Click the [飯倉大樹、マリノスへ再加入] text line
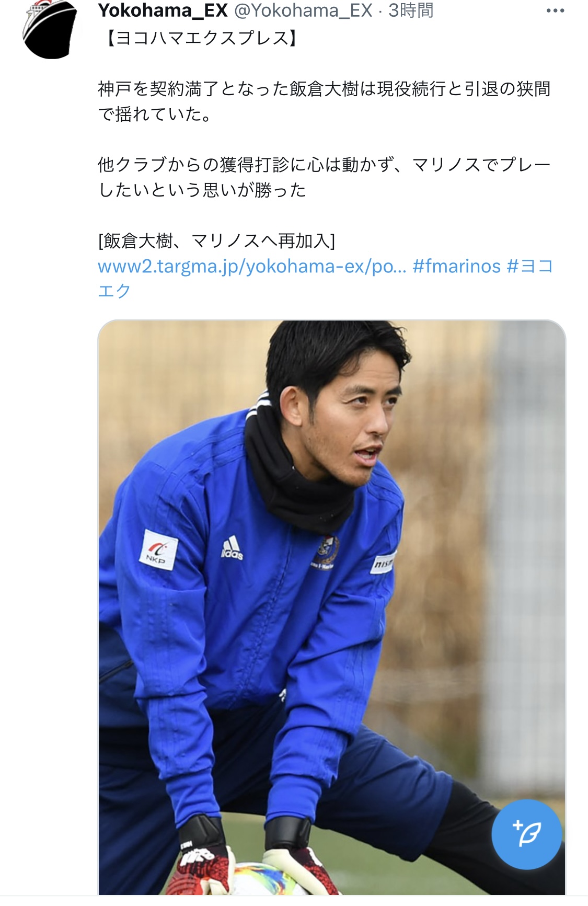This screenshot has height=906, width=588. pos(216,241)
